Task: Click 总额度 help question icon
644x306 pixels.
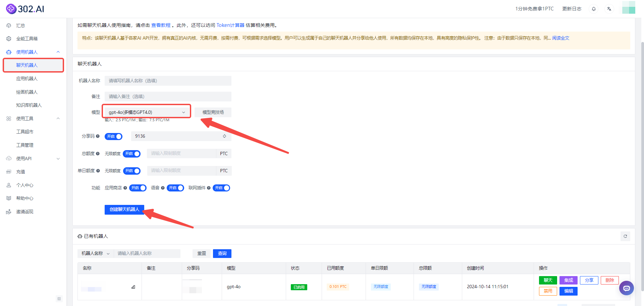Action: 98,154
